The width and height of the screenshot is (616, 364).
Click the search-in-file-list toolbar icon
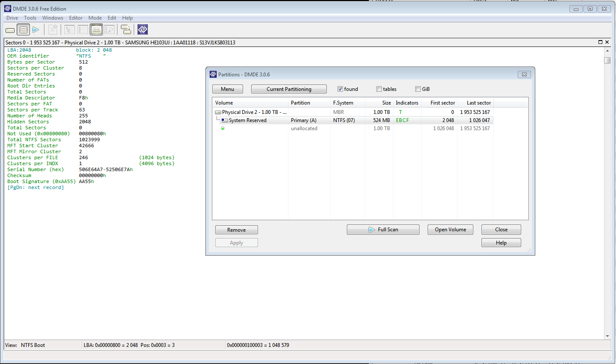click(110, 30)
